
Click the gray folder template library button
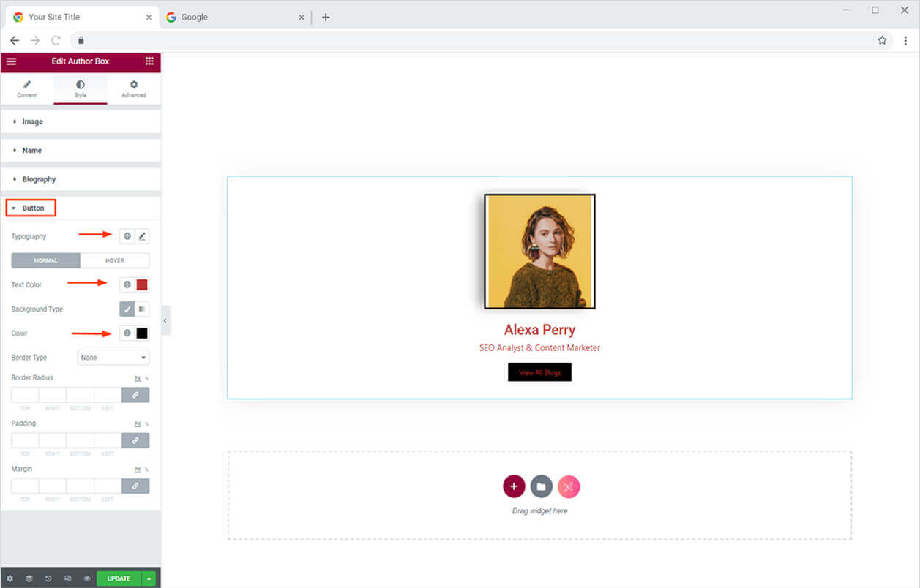541,486
